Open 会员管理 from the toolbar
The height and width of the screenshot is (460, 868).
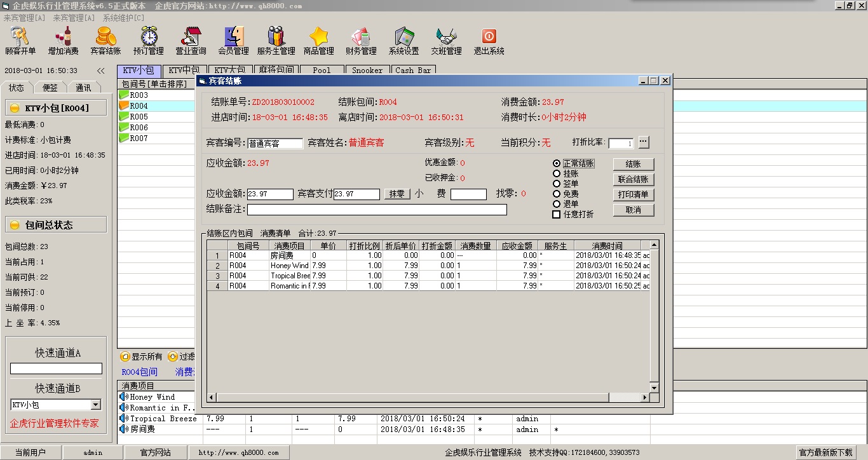(x=233, y=41)
